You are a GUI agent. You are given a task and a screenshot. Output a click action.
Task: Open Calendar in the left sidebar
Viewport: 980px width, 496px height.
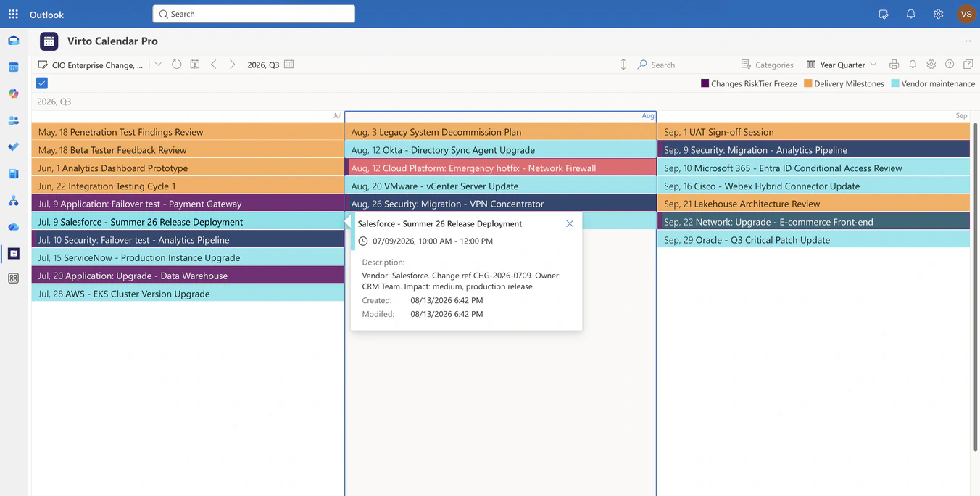(13, 67)
